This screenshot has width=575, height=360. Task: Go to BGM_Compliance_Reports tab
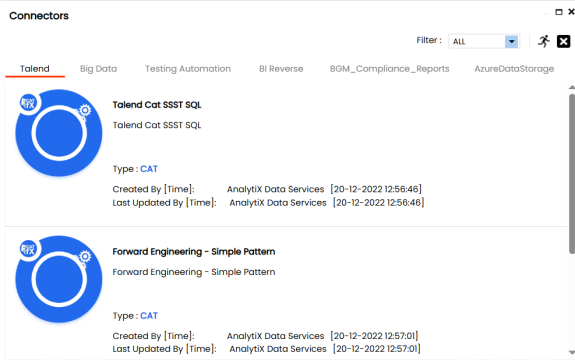(x=389, y=69)
